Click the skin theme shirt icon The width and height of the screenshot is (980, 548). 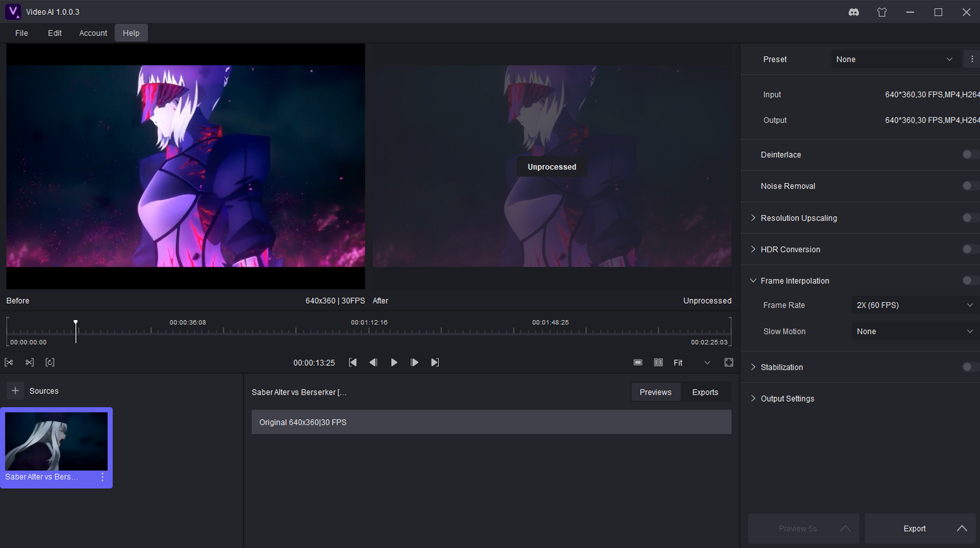(x=882, y=12)
